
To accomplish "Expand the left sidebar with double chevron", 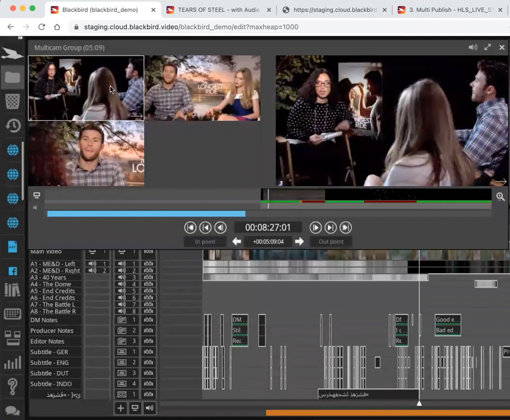I will tap(20, 38).
